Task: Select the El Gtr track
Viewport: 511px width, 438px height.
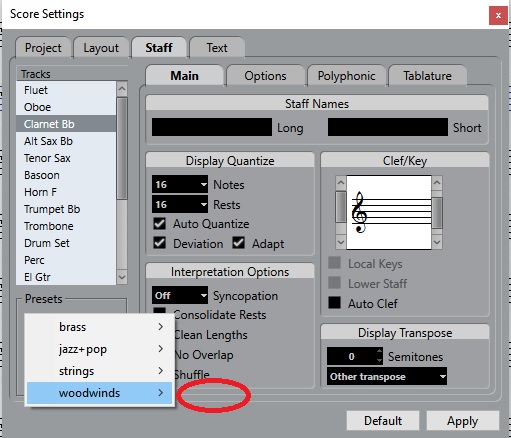Action: (x=66, y=277)
